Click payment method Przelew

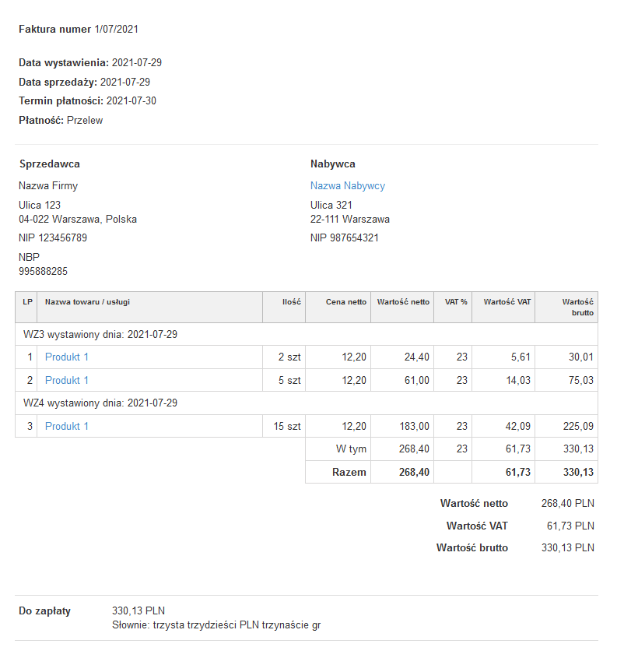point(85,120)
